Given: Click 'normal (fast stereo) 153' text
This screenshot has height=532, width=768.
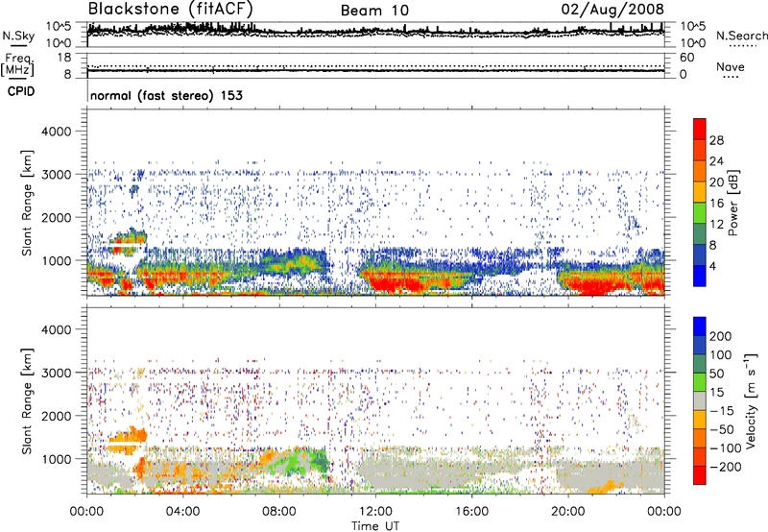Looking at the screenshot, I should coord(166,95).
